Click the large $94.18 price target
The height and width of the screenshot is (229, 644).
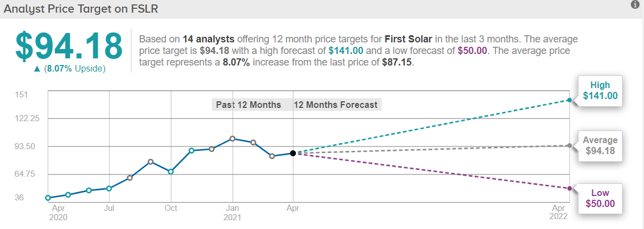[x=69, y=46]
